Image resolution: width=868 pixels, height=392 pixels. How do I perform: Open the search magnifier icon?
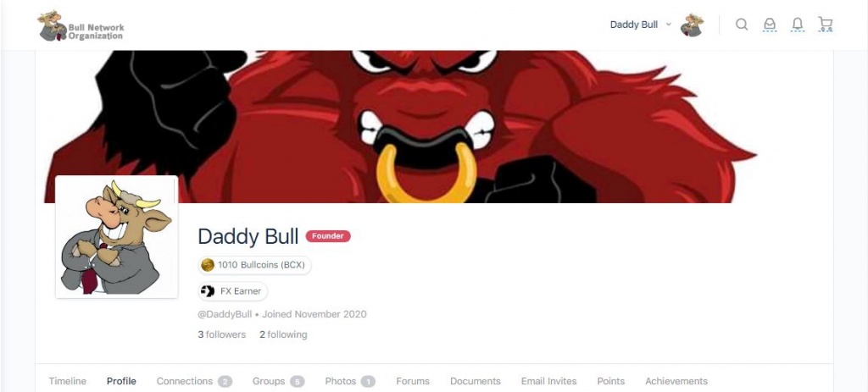[741, 25]
